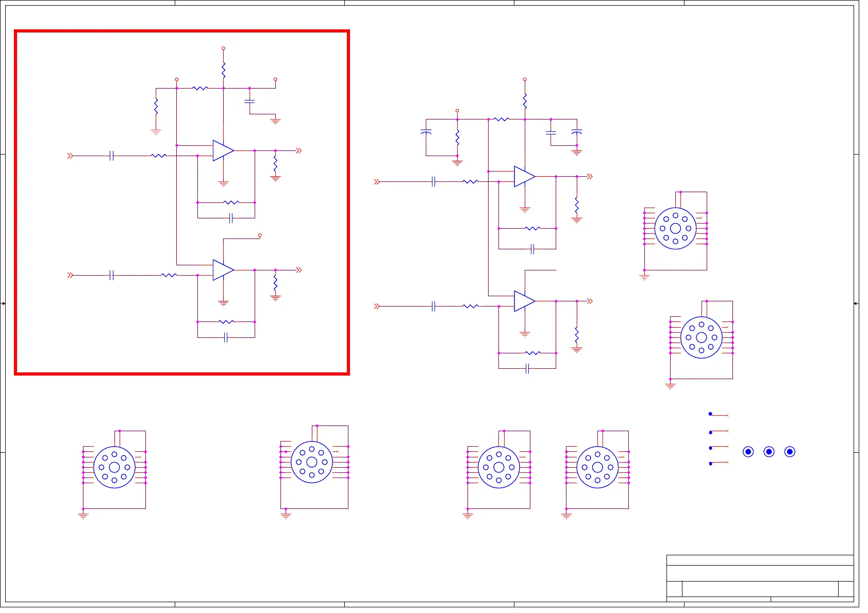This screenshot has height=613, width=868.
Task: Select the vertical resistor under the left circuit's top terminal
Action: pyautogui.click(x=223, y=70)
